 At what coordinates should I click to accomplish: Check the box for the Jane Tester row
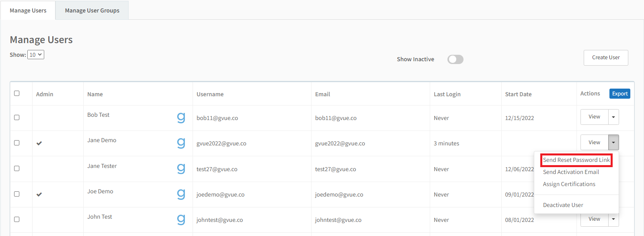(17, 168)
